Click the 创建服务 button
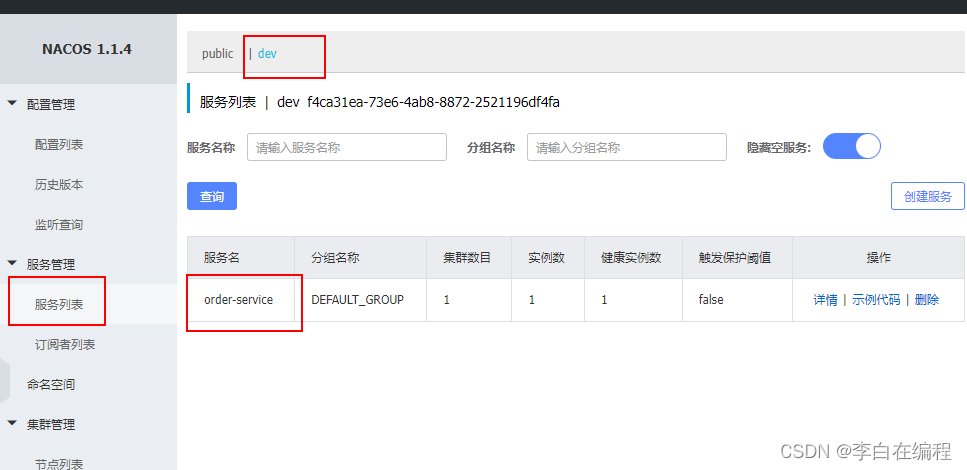 pyautogui.click(x=928, y=196)
